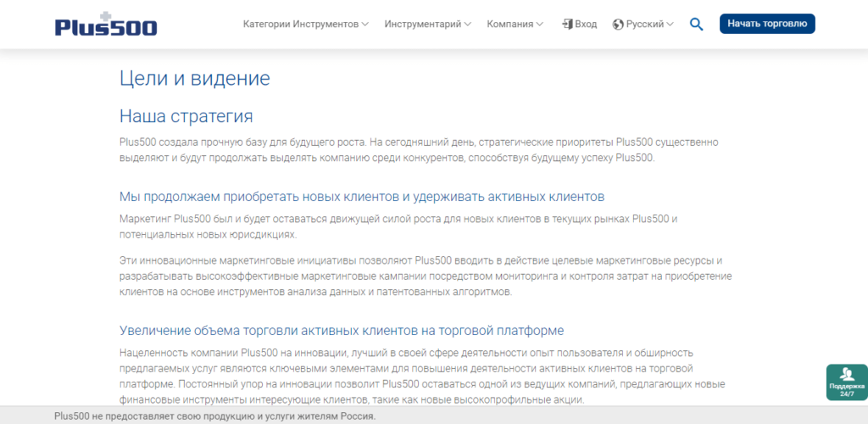Click the Plus500 logo
868x424 pixels.
tap(106, 25)
